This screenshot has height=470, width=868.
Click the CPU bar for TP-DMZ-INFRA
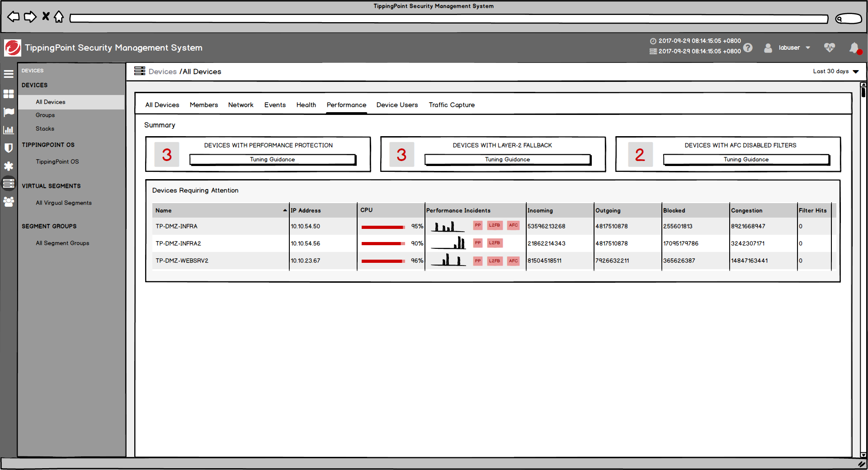pyautogui.click(x=383, y=227)
